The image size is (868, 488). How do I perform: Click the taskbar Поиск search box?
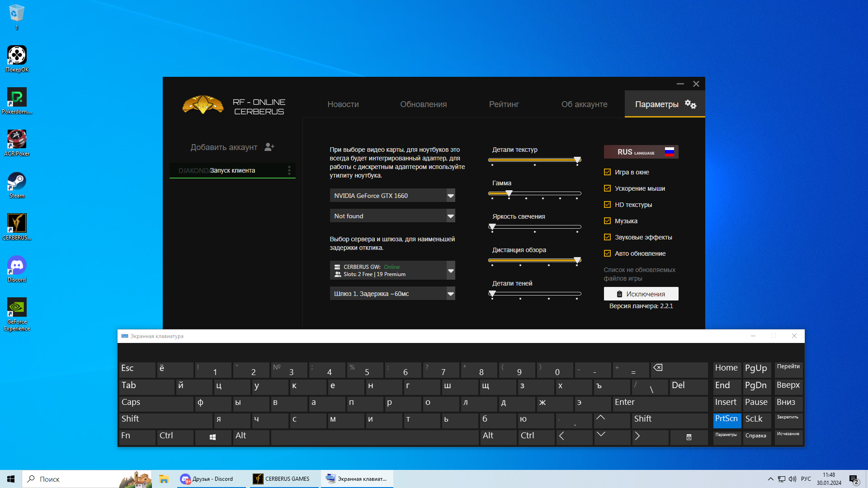pos(87,479)
